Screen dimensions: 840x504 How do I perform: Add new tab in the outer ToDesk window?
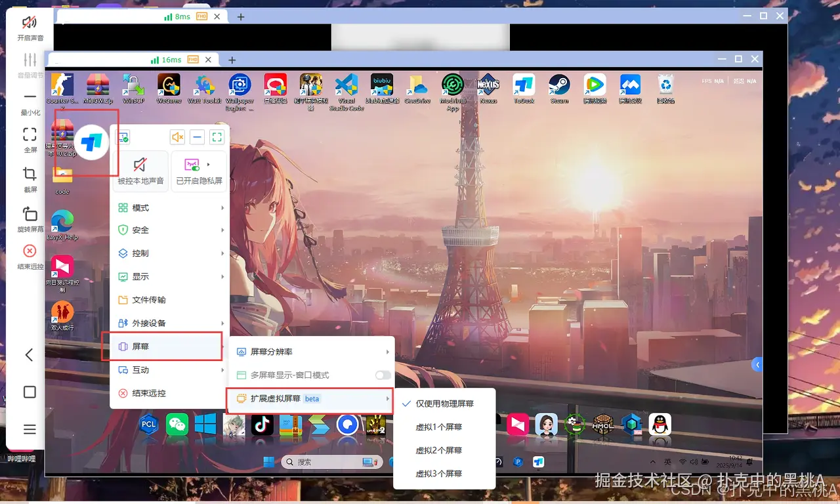point(241,16)
